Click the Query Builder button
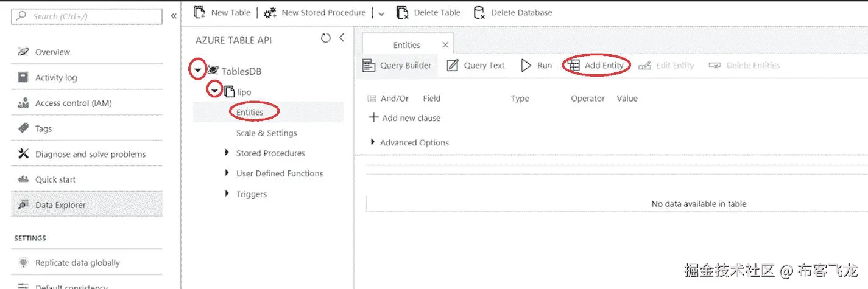Screen dimensions: 868x289 tap(397, 66)
